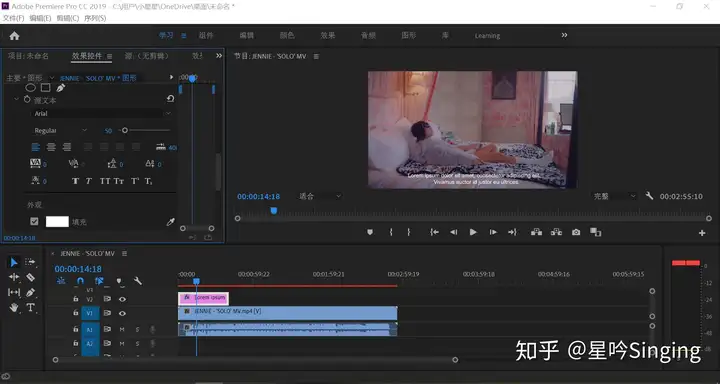Go to Out point
Screen dimensions: 720x384
pos(512,232)
